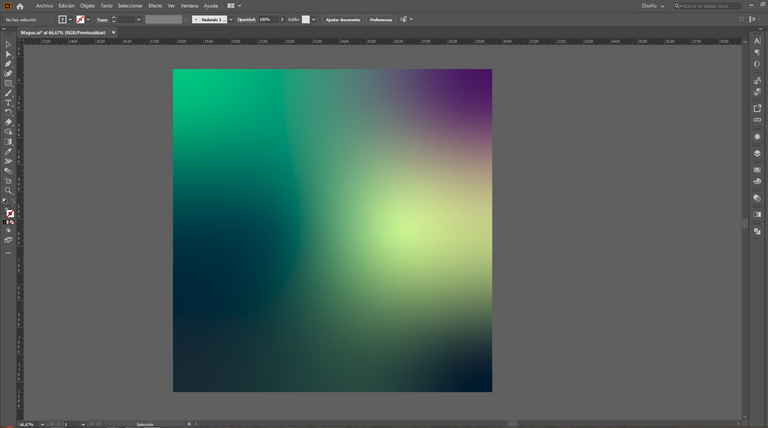The height and width of the screenshot is (428, 768).
Task: Click the Opacidad 100% value field
Action: pos(268,20)
